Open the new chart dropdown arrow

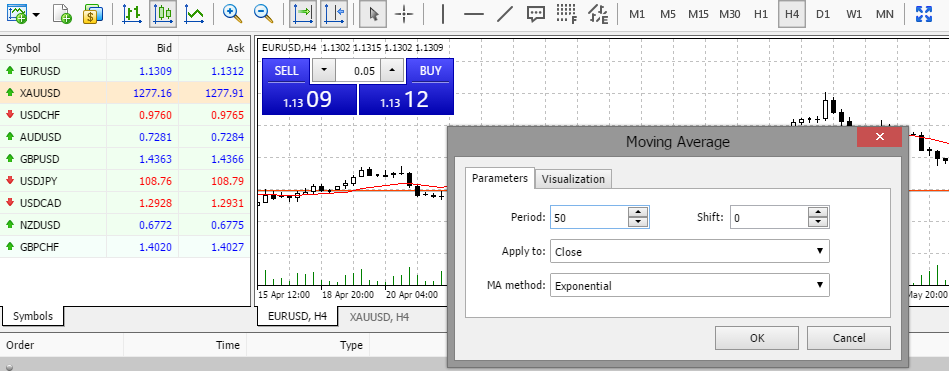(x=37, y=14)
